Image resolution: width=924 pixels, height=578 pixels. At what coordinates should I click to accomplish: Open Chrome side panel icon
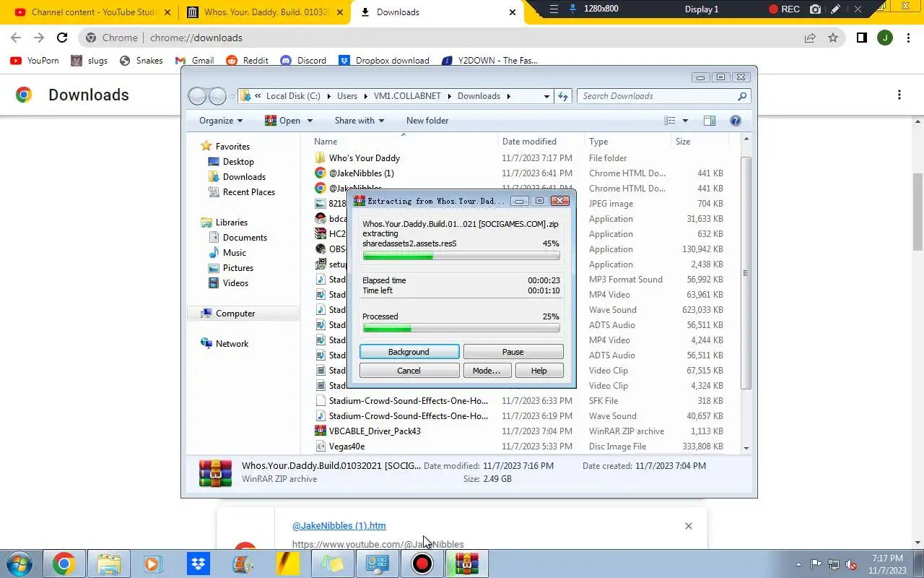pos(862,38)
